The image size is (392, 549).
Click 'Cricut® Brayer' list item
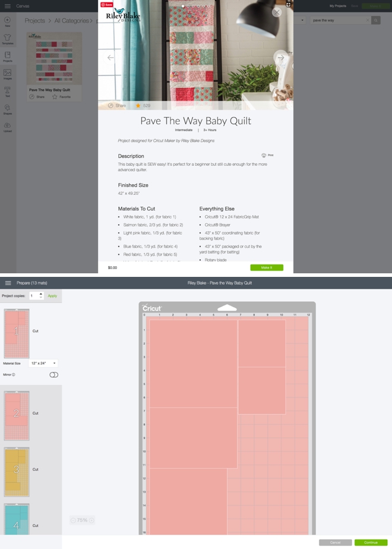pyautogui.click(x=217, y=225)
